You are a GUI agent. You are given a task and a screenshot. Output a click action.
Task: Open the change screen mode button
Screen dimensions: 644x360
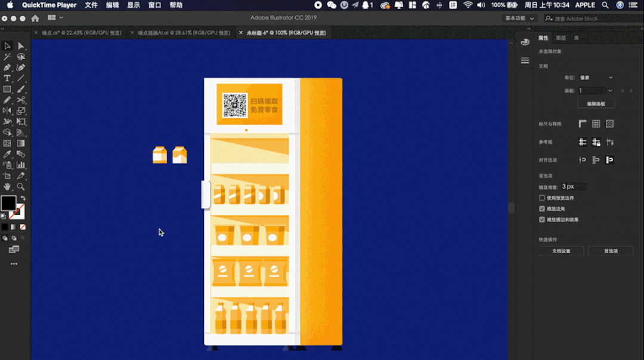coord(14,250)
